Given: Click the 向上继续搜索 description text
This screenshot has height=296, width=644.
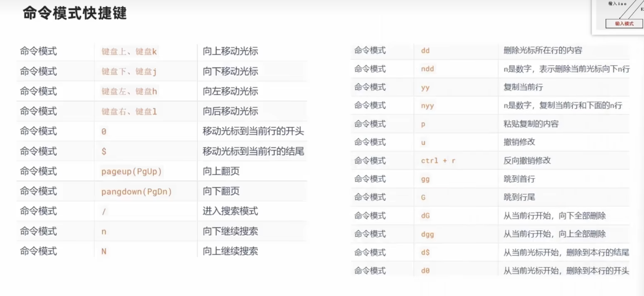Looking at the screenshot, I should pos(230,251).
